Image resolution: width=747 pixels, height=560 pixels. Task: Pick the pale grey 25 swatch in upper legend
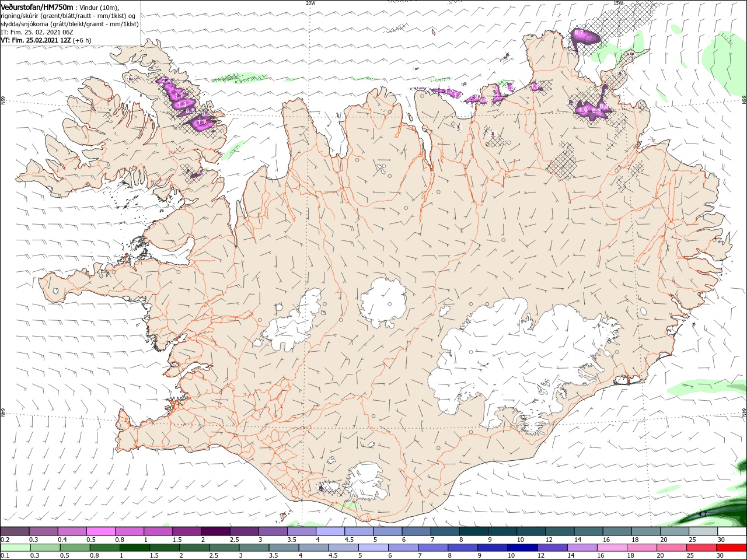(x=703, y=531)
